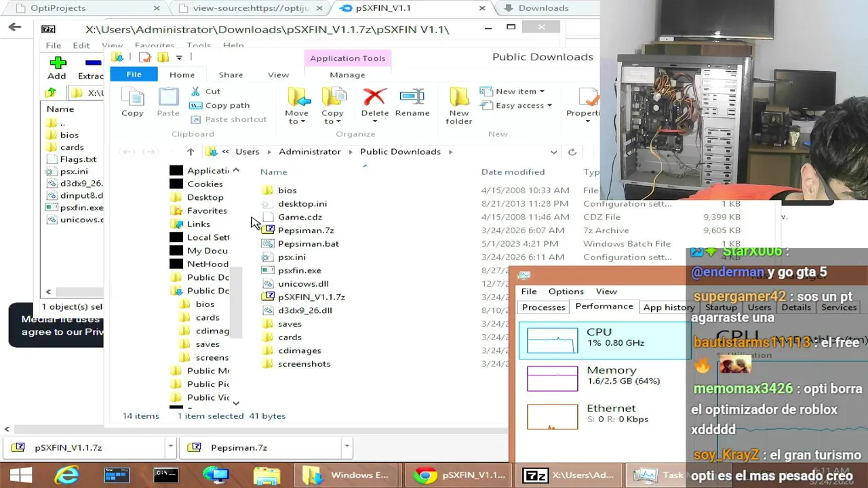This screenshot has height=488, width=868.
Task: Expand the Administrator breadcrumb arrow
Action: point(350,152)
